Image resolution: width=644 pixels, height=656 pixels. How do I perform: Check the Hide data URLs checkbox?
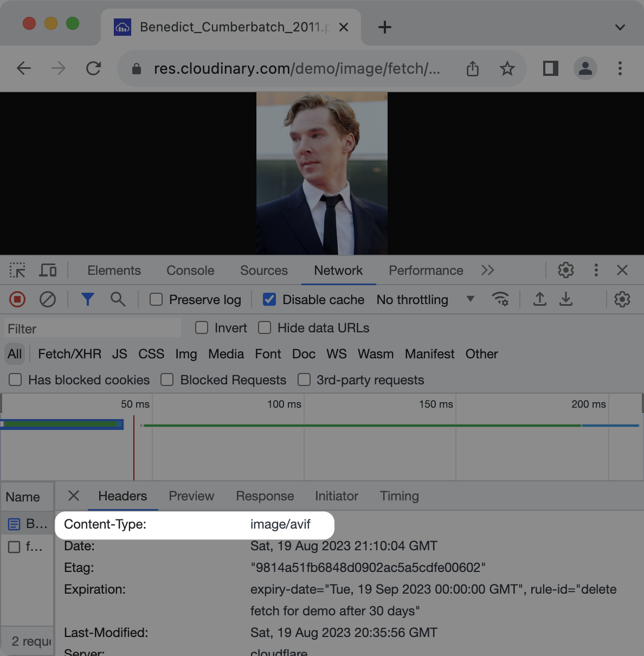tap(265, 328)
